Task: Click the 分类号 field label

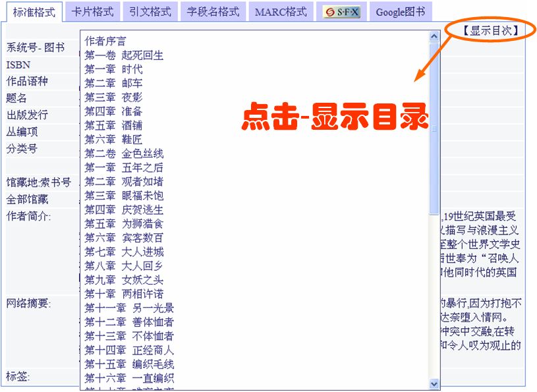Action: pos(22,148)
